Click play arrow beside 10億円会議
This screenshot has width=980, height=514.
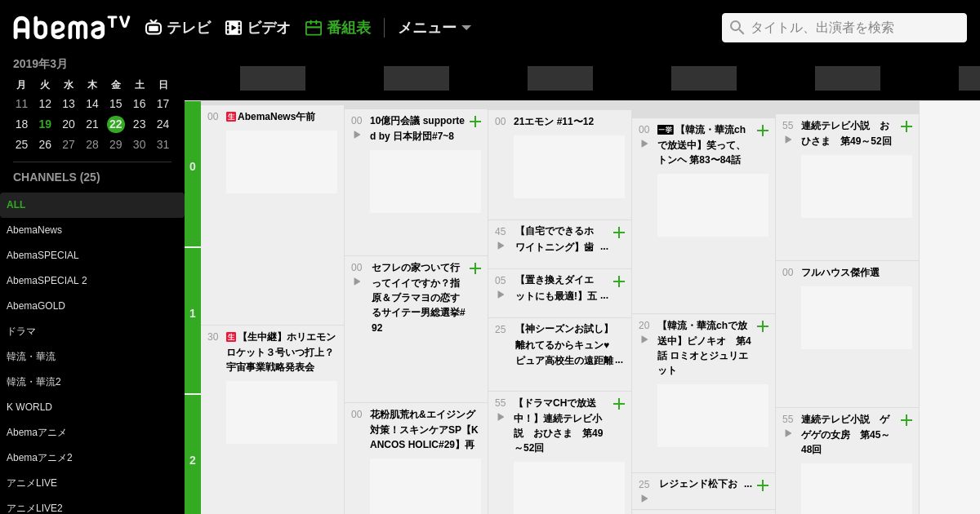pyautogui.click(x=357, y=135)
